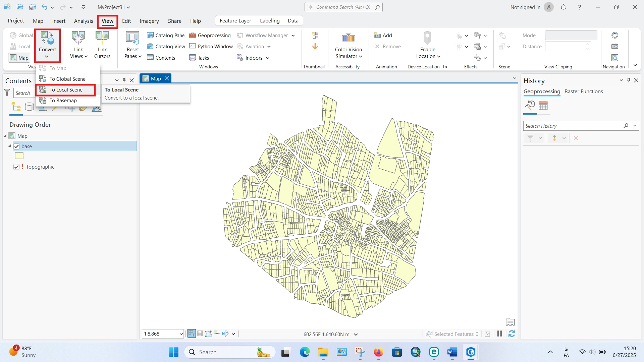The height and width of the screenshot is (362, 644).
Task: Select To Local Scene menu entry
Action: (x=66, y=90)
